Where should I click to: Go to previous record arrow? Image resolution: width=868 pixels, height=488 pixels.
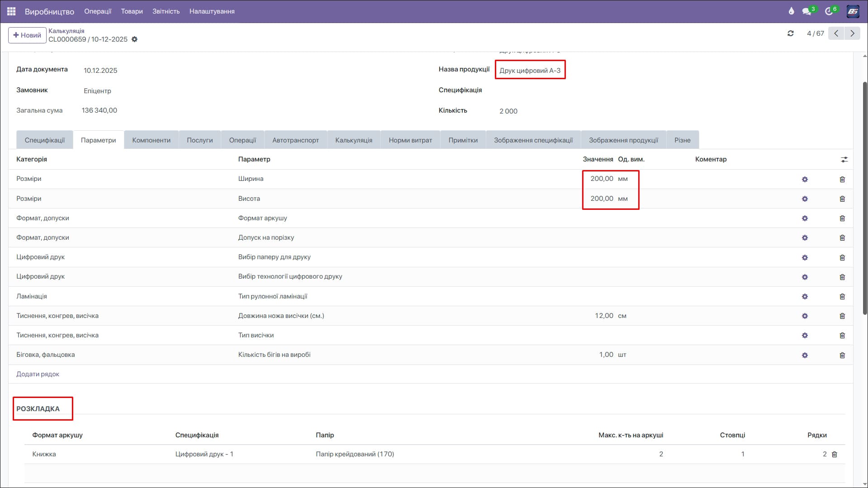coord(836,33)
